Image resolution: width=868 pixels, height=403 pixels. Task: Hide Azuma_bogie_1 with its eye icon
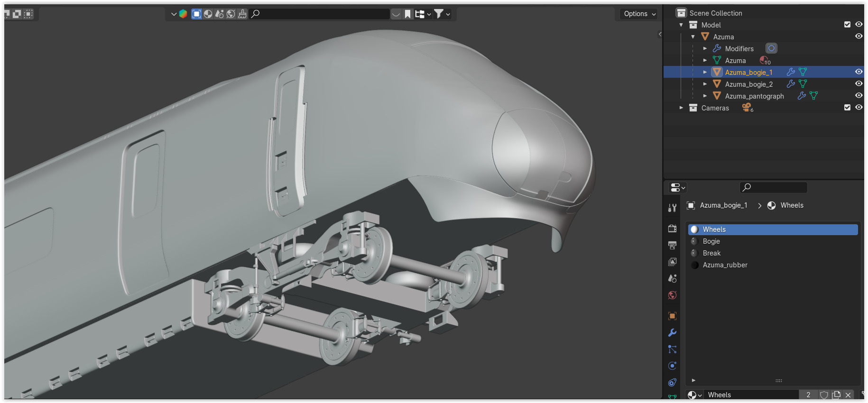pyautogui.click(x=859, y=72)
